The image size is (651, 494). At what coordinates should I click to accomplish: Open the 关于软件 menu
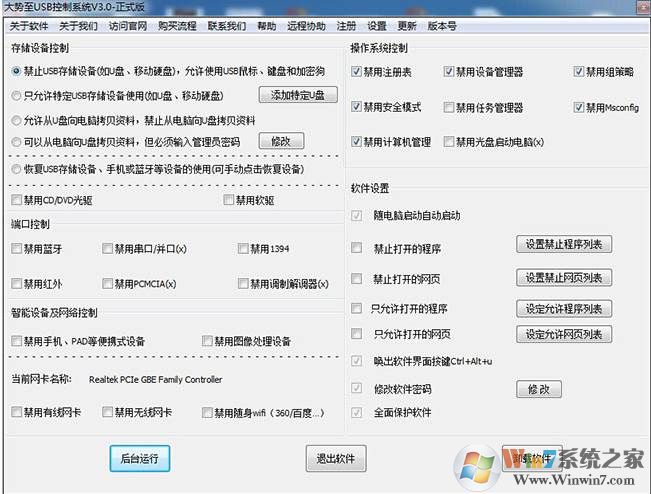(29, 26)
